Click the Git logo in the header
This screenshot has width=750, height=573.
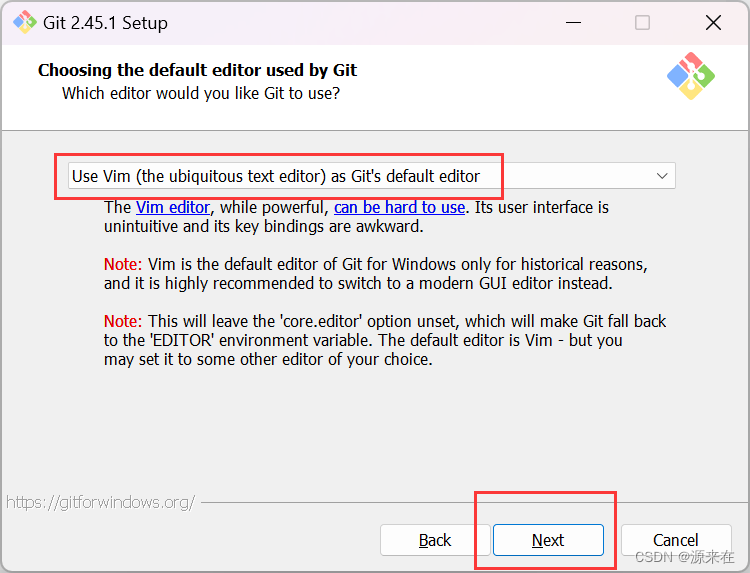tap(691, 76)
